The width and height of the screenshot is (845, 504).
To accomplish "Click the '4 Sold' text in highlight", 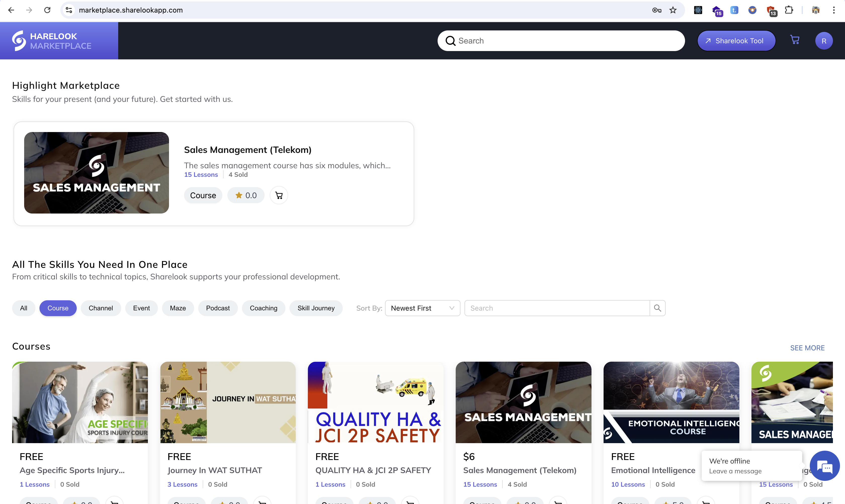I will [x=238, y=175].
